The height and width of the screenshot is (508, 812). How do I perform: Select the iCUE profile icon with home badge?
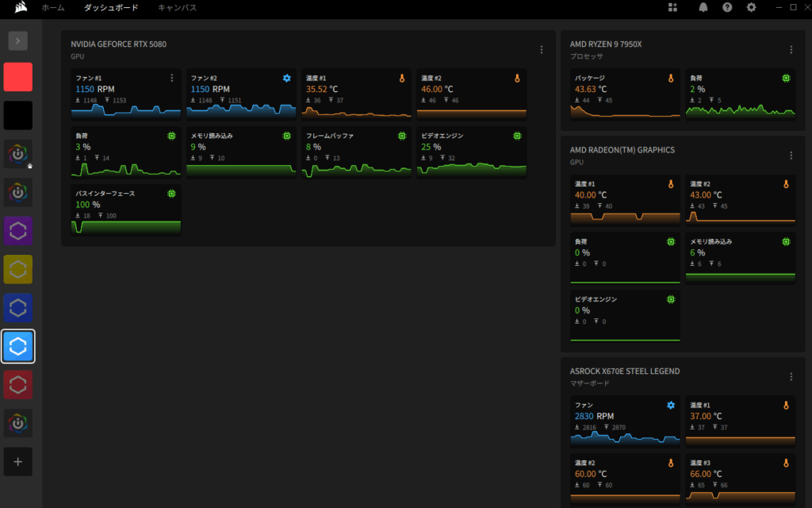tap(18, 154)
